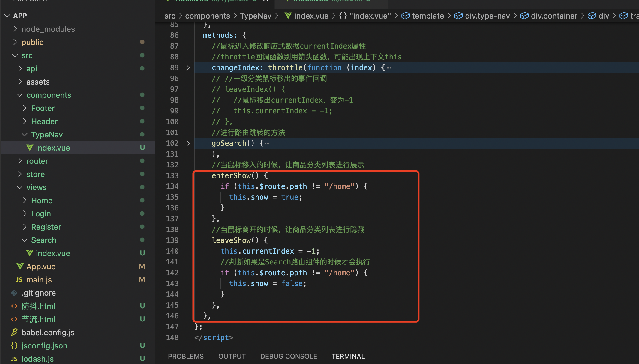639x364 pixels.
Task: Click the Search index.vue Vue icon
Action: point(30,253)
